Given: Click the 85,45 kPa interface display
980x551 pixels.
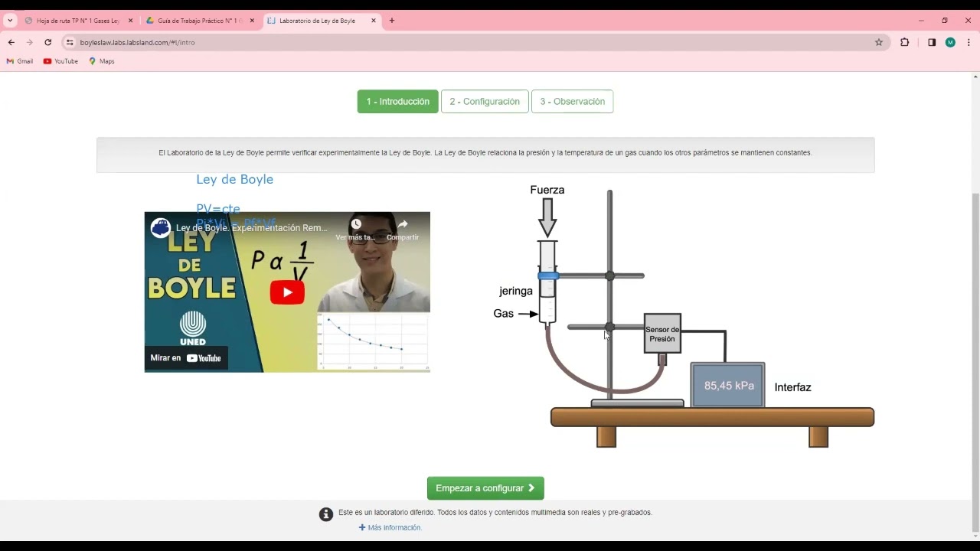Looking at the screenshot, I should 728,386.
